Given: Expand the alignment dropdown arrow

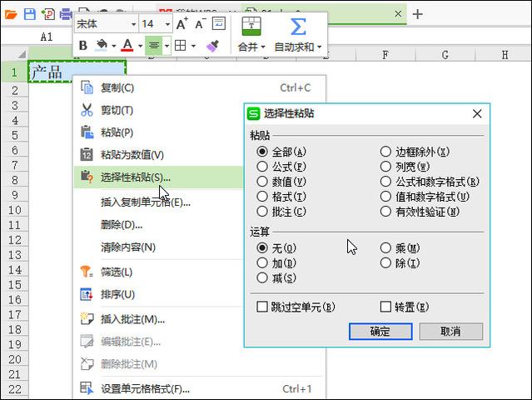Looking at the screenshot, I should 167,46.
